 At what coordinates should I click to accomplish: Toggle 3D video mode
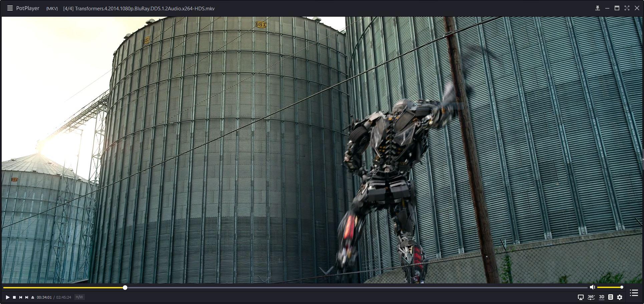point(602,297)
